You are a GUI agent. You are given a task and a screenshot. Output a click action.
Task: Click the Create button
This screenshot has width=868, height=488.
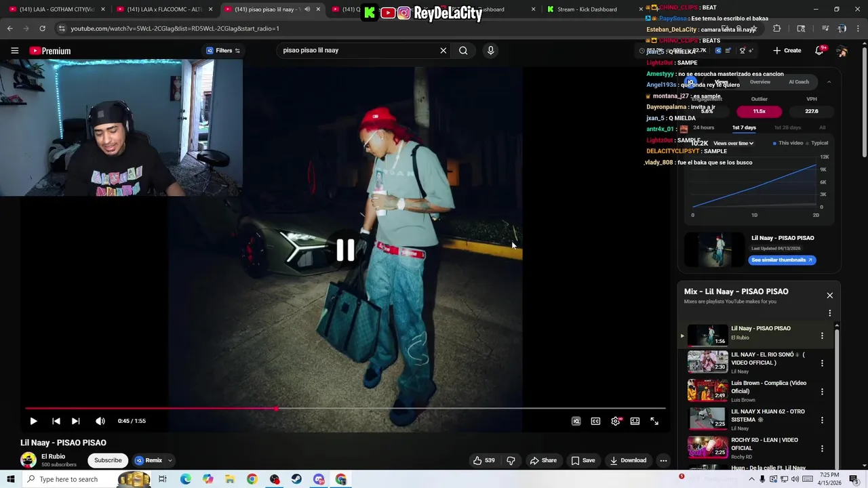pos(787,51)
